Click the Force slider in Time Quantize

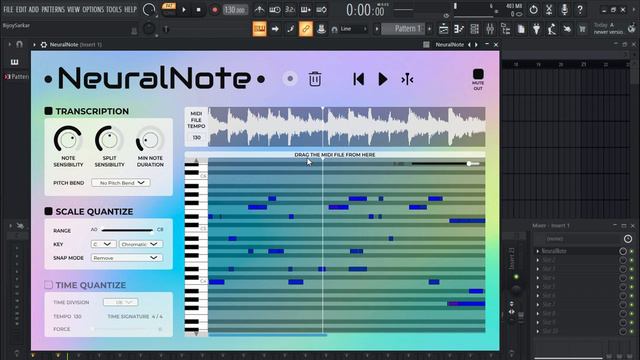click(x=127, y=329)
